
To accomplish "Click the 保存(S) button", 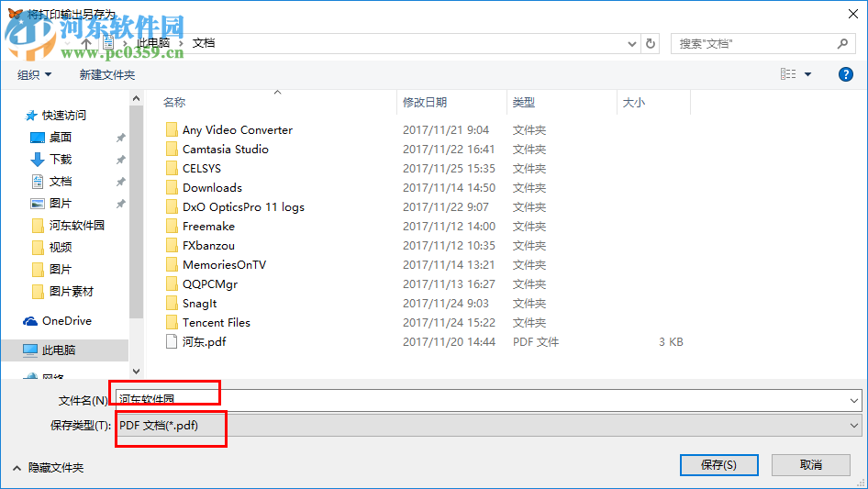I will tap(718, 464).
